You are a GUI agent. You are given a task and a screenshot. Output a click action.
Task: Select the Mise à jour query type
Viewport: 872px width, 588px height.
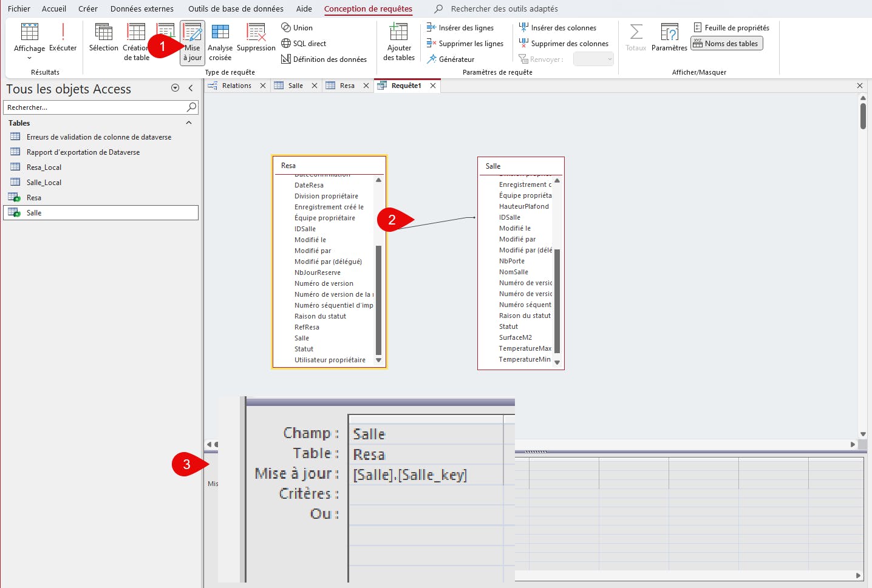tap(192, 42)
